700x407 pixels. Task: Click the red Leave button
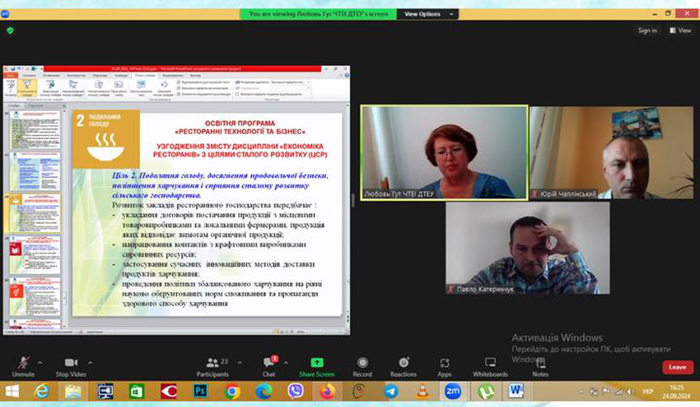point(676,367)
